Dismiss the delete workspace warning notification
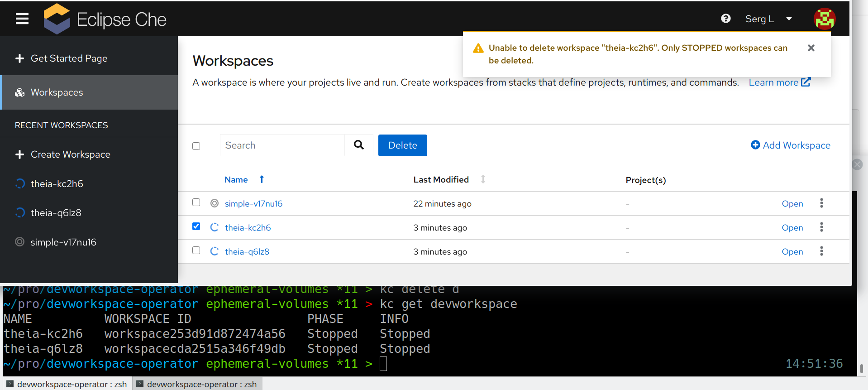 coord(811,48)
